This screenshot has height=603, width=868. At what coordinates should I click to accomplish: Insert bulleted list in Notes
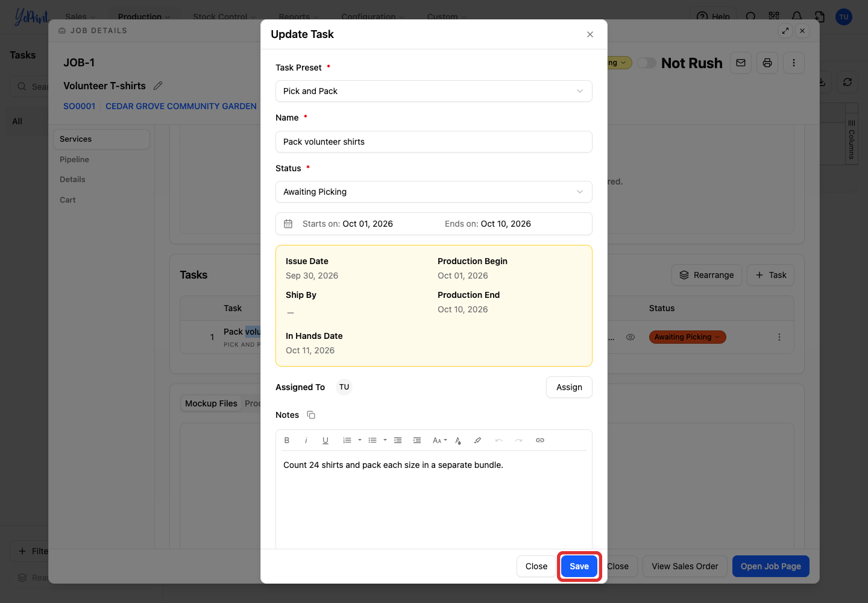[373, 440]
